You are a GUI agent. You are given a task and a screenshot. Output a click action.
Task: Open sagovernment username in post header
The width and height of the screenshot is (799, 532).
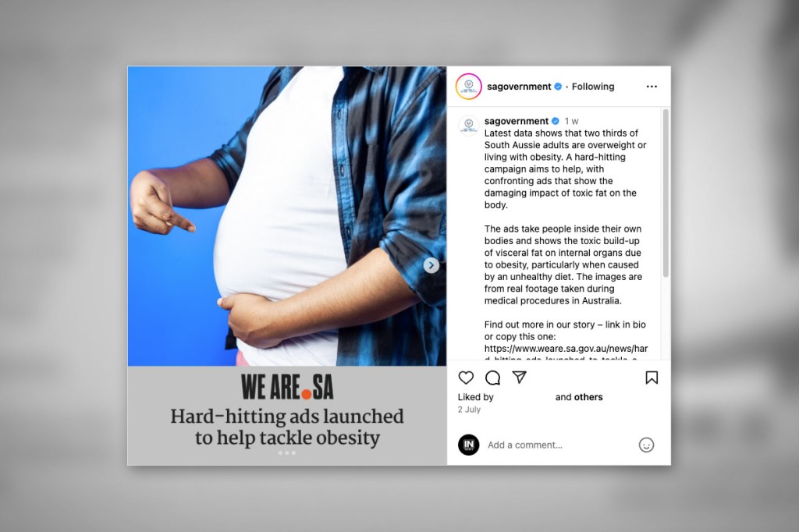click(x=519, y=87)
